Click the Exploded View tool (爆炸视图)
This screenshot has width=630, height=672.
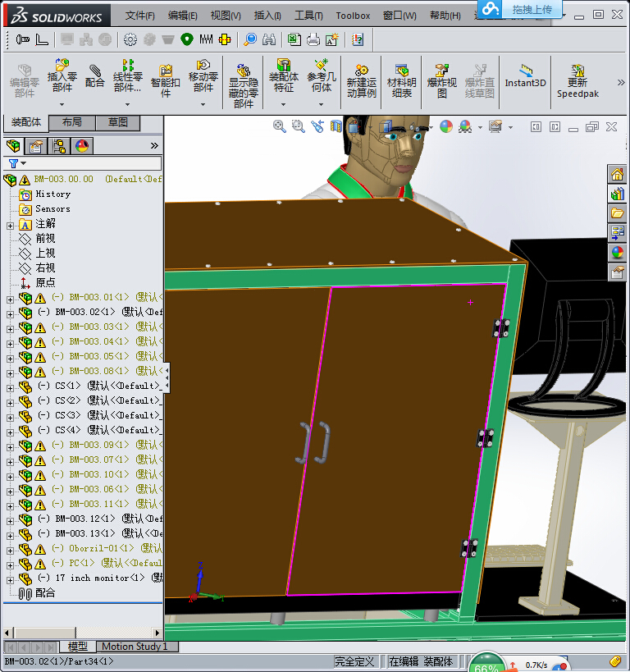442,81
